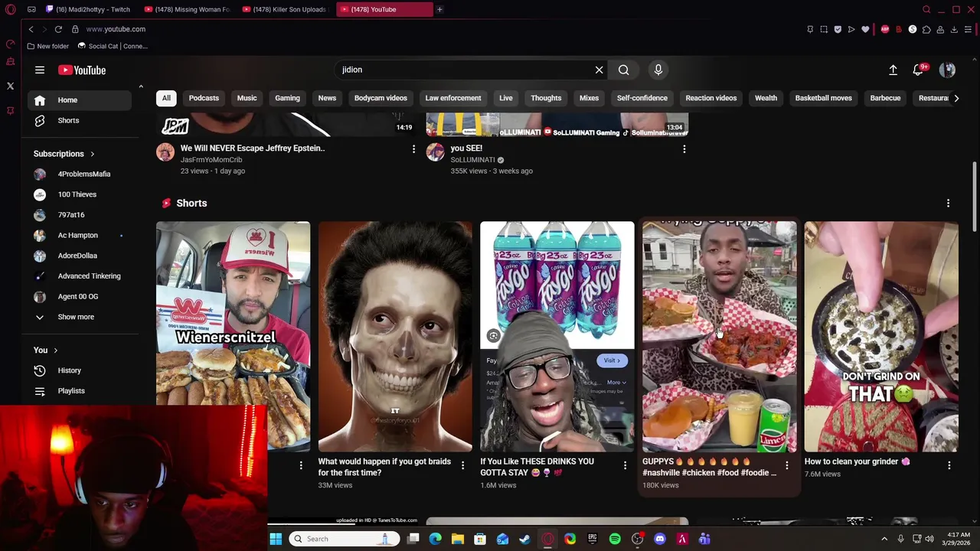The width and height of the screenshot is (980, 551).
Task: Click the Windows taskbar Search box
Action: 344,539
